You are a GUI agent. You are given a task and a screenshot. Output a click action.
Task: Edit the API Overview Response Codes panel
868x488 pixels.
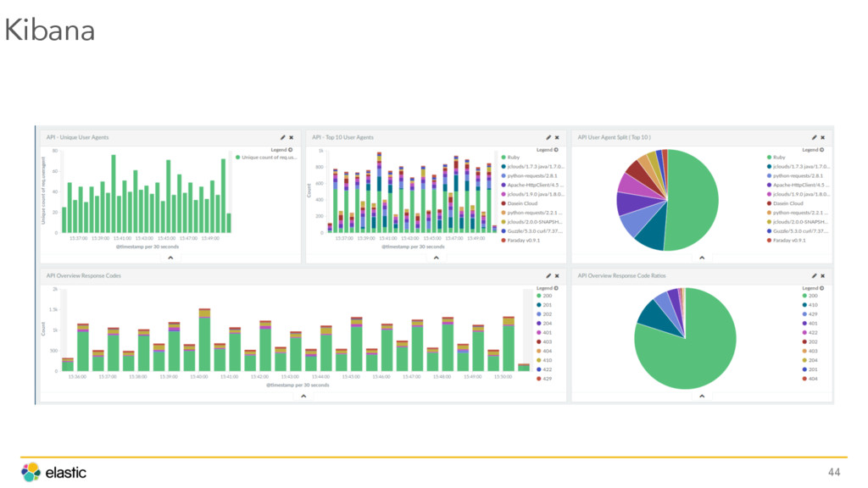click(x=548, y=275)
